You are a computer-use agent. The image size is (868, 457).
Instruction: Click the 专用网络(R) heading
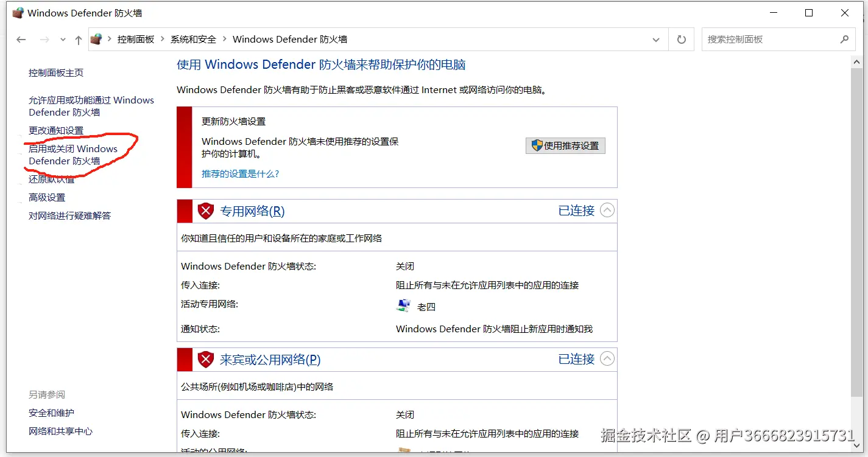click(252, 211)
